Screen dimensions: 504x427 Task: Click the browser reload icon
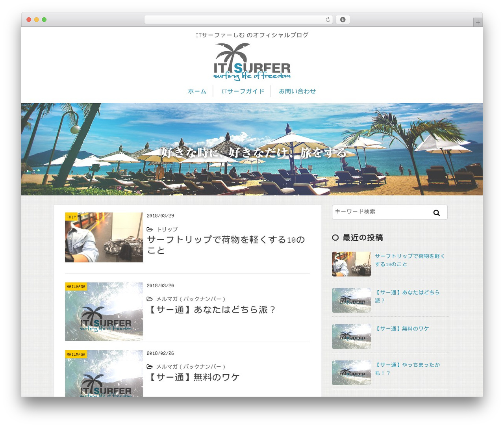click(328, 19)
